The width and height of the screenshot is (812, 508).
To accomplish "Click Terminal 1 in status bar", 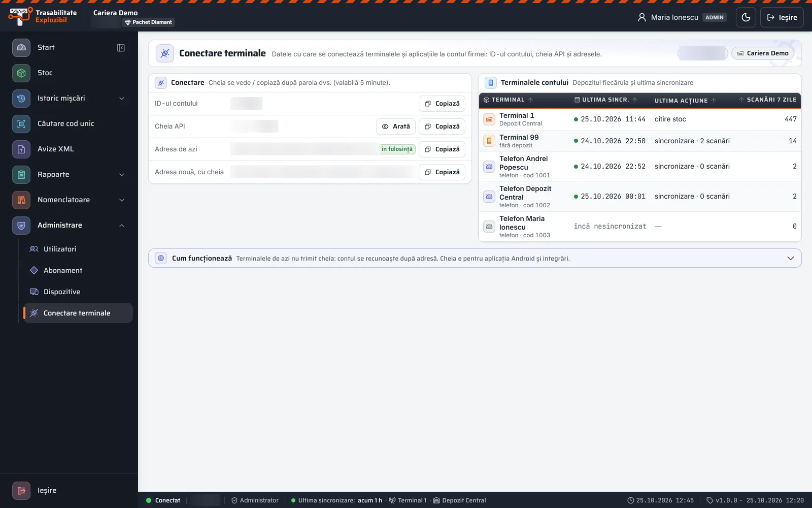I will point(408,500).
